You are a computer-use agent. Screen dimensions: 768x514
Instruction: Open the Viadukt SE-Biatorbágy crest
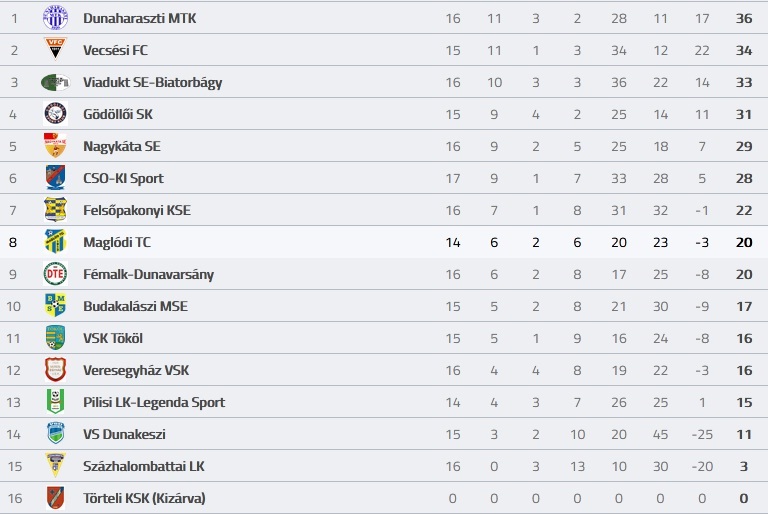(x=55, y=82)
